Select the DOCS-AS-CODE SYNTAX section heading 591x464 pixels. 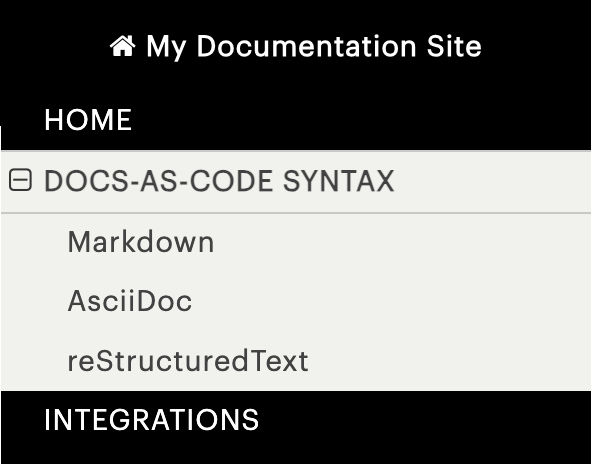click(x=296, y=181)
